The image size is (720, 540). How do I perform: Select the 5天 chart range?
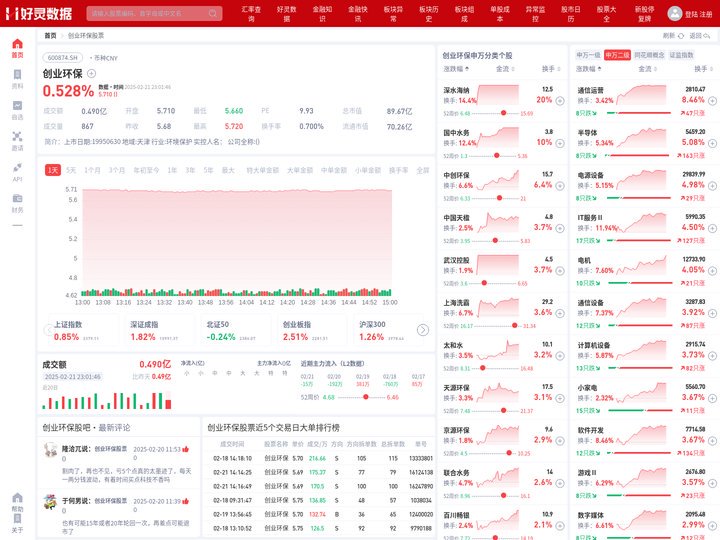click(71, 170)
